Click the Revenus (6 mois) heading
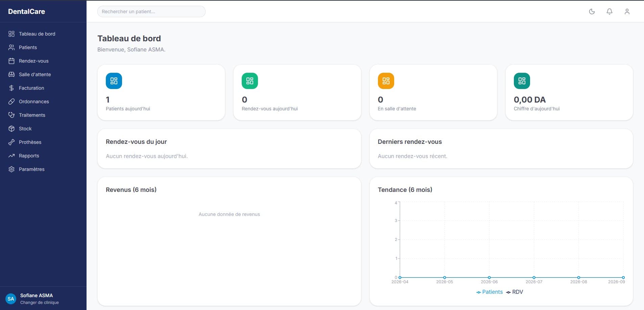Image resolution: width=644 pixels, height=310 pixels. [131, 190]
